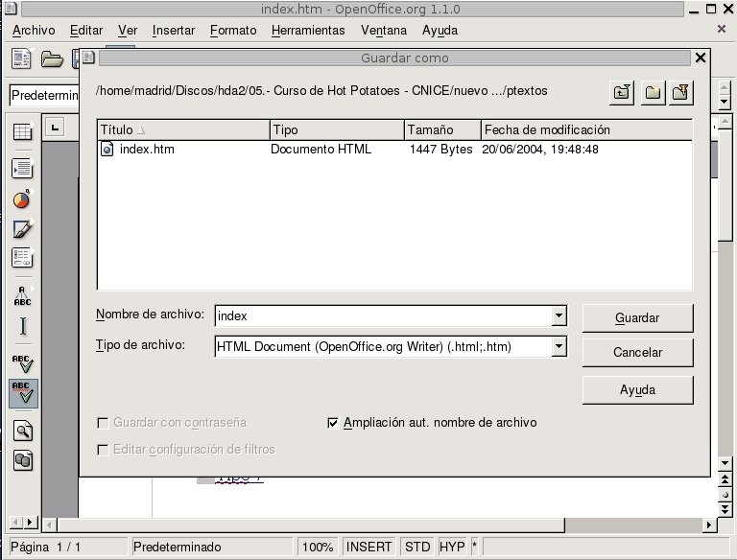Toggle 'Ampliación aut. nombre de archivo' checkbox
Viewport: 737px width, 560px height.
point(333,423)
